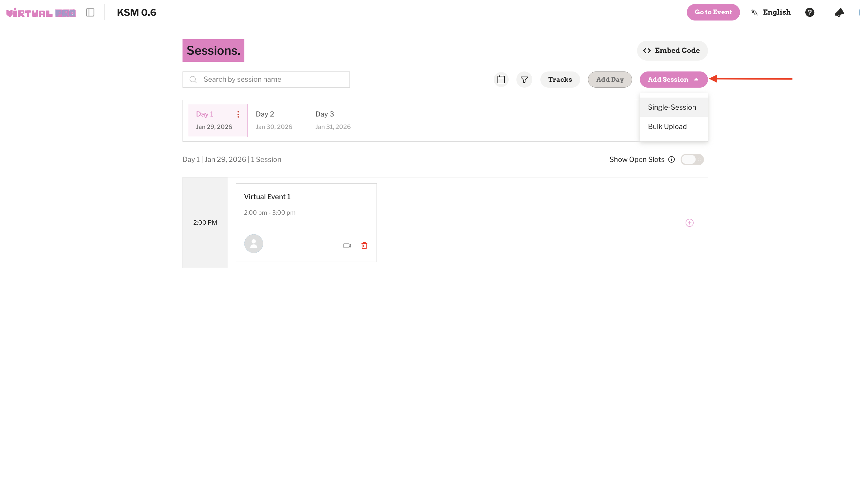This screenshot has height=504, width=860.
Task: Click the Embed Code button
Action: (x=672, y=50)
